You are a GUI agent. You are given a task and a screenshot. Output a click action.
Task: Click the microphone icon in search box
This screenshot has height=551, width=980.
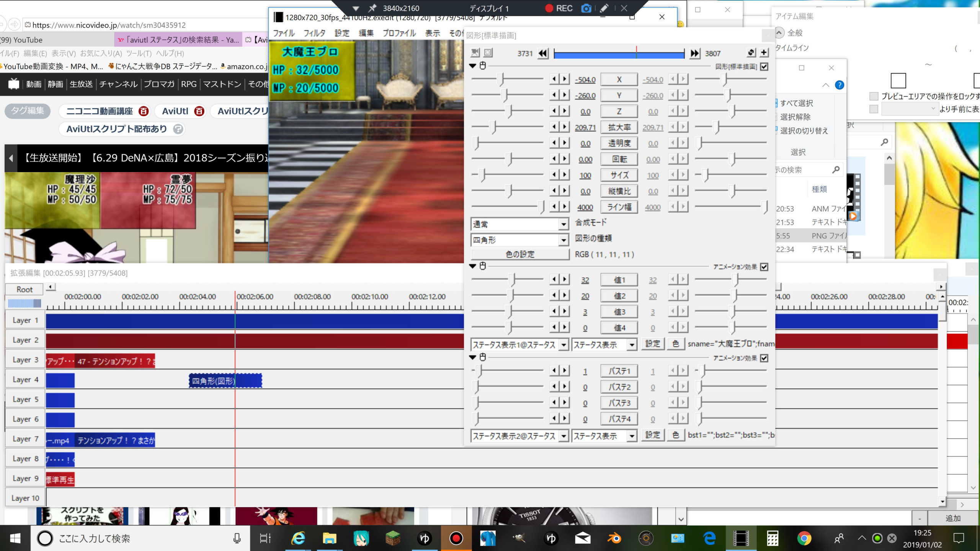[237, 538]
